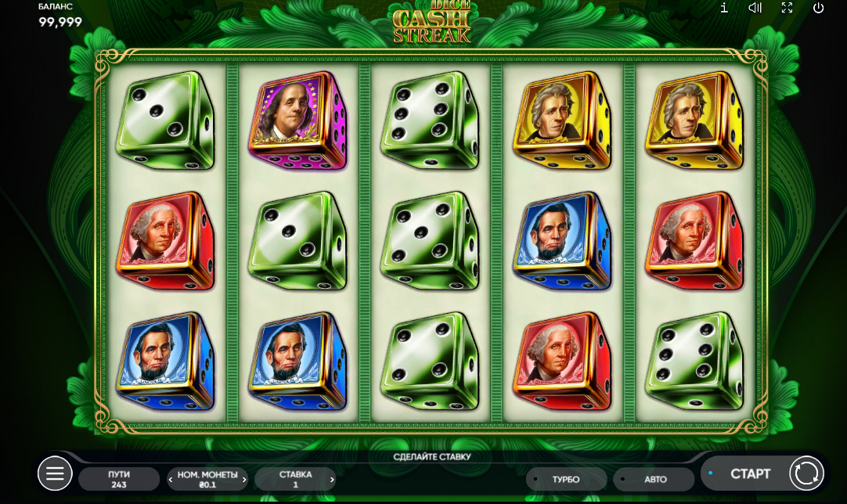Decrease coin value with left arrow
Viewport: 847px width, 504px height.
pos(171,479)
